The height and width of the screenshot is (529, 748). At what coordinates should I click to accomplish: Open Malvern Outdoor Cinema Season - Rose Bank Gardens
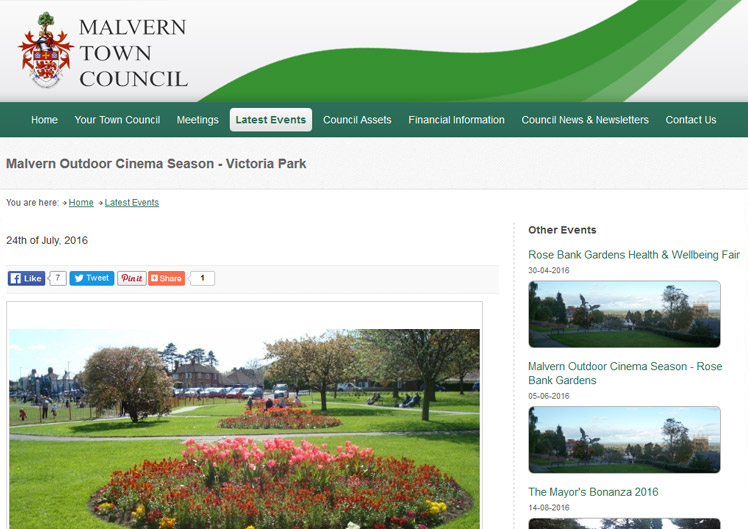click(x=625, y=373)
